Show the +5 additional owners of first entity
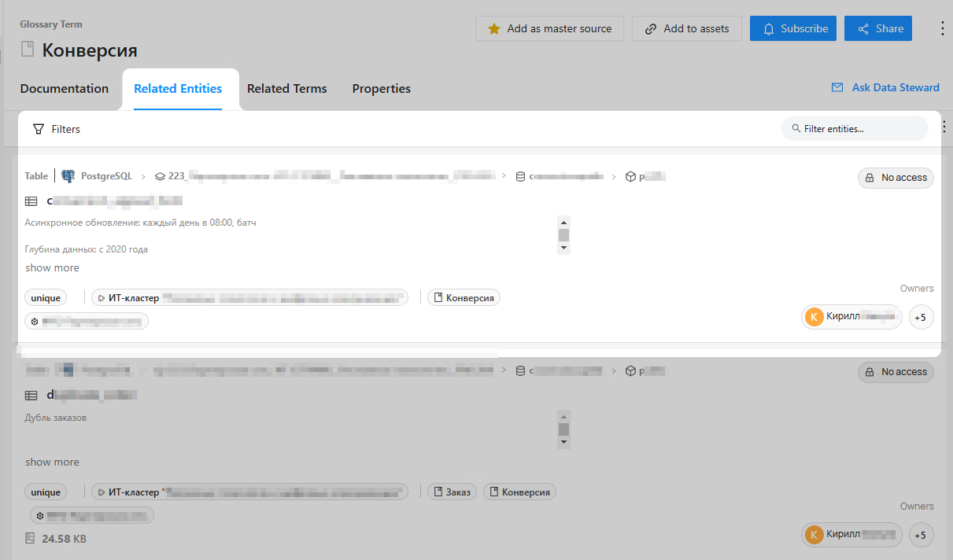953x560 pixels. point(921,317)
